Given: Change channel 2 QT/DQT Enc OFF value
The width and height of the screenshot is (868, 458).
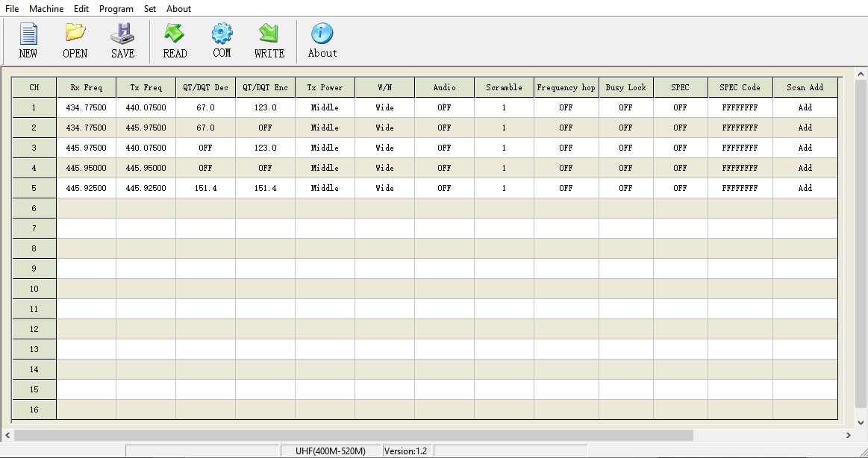Looking at the screenshot, I should point(265,128).
